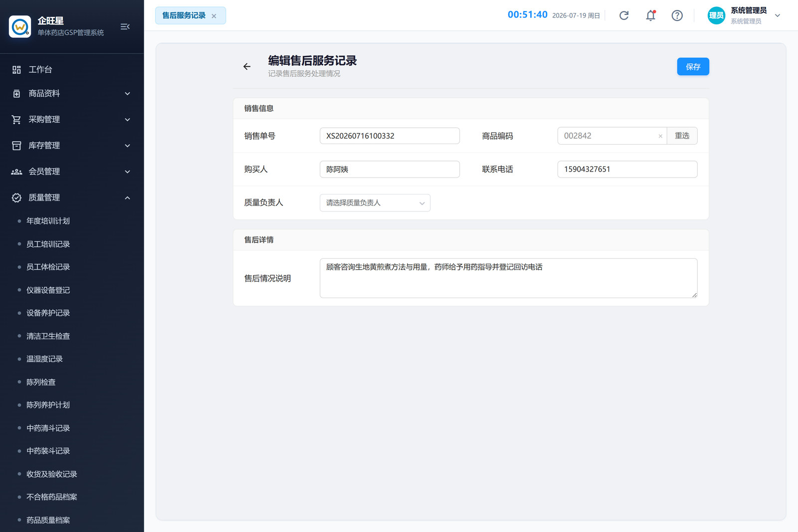Click the 保存 button
Image resolution: width=798 pixels, height=532 pixels.
coord(693,67)
